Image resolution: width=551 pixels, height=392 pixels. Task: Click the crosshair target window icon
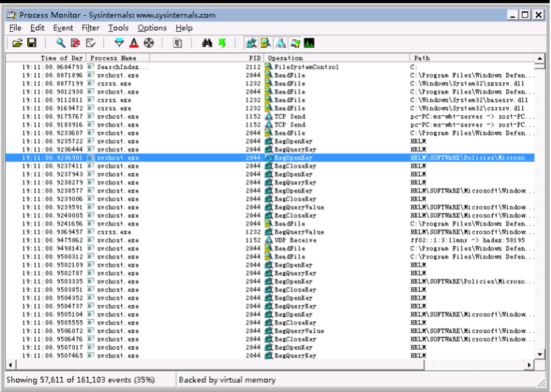point(149,43)
